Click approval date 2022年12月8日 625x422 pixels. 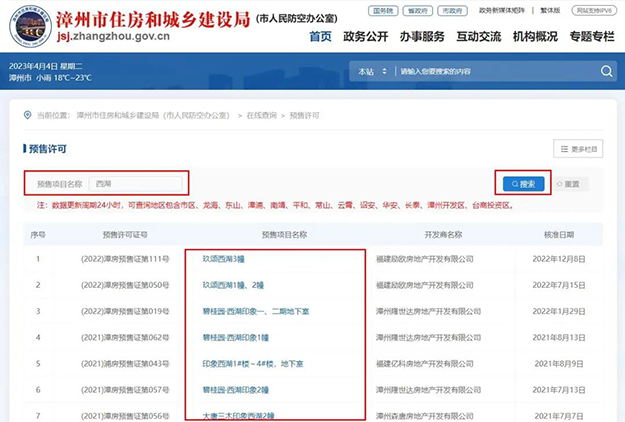(559, 259)
